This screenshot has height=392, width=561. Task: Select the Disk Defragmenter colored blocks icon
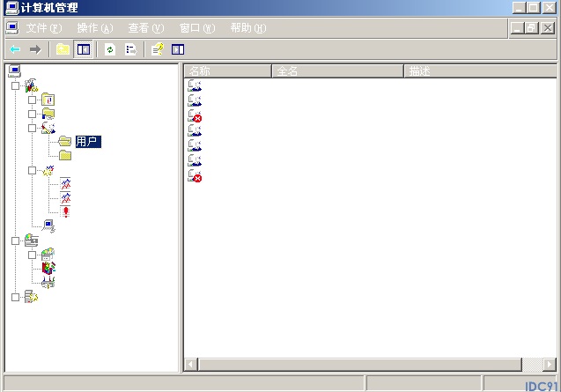48,268
